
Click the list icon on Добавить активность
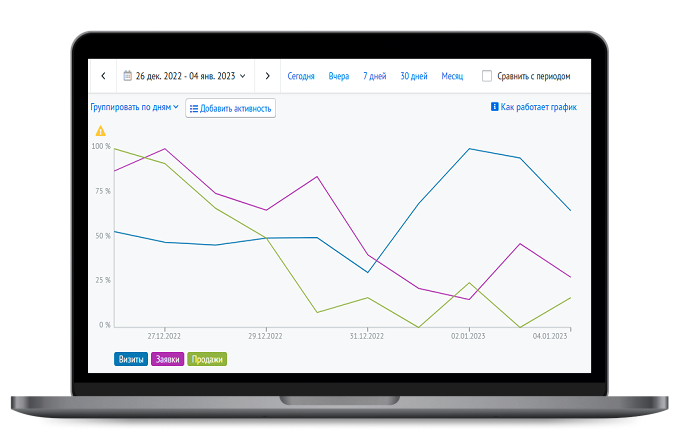pos(194,108)
